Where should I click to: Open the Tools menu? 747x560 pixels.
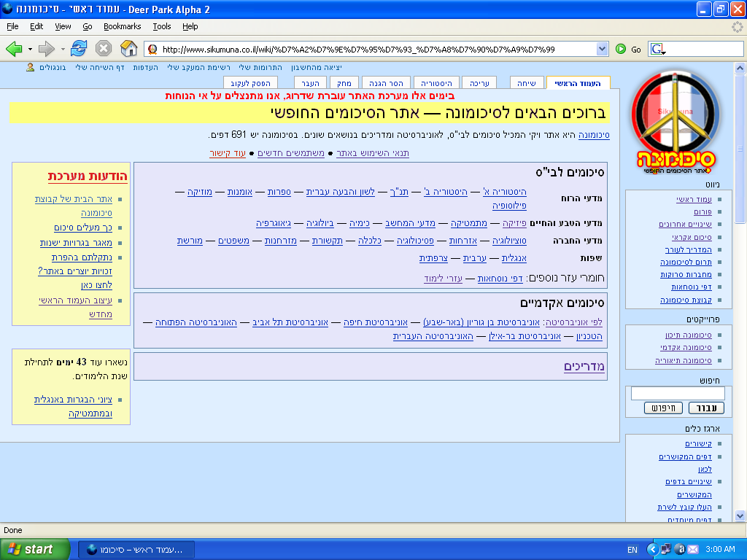click(x=161, y=26)
